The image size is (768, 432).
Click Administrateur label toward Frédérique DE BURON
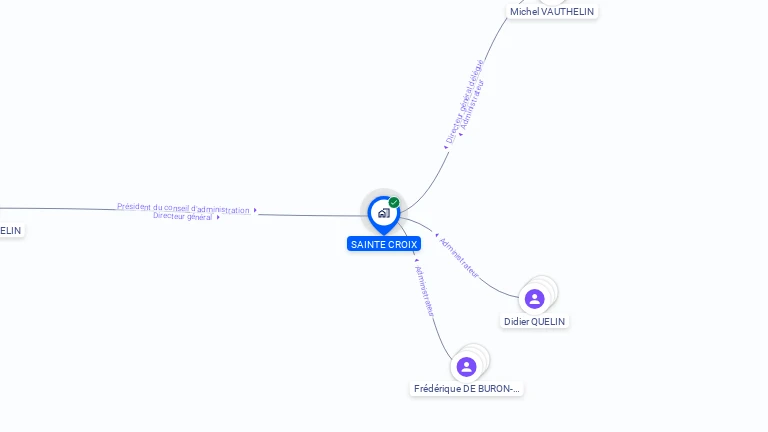coord(425,291)
